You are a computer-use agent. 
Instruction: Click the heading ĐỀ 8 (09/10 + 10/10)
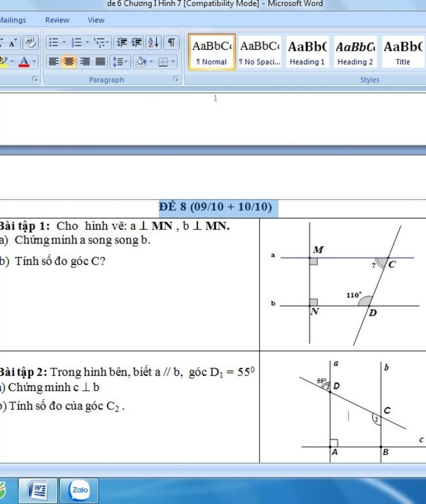point(215,207)
